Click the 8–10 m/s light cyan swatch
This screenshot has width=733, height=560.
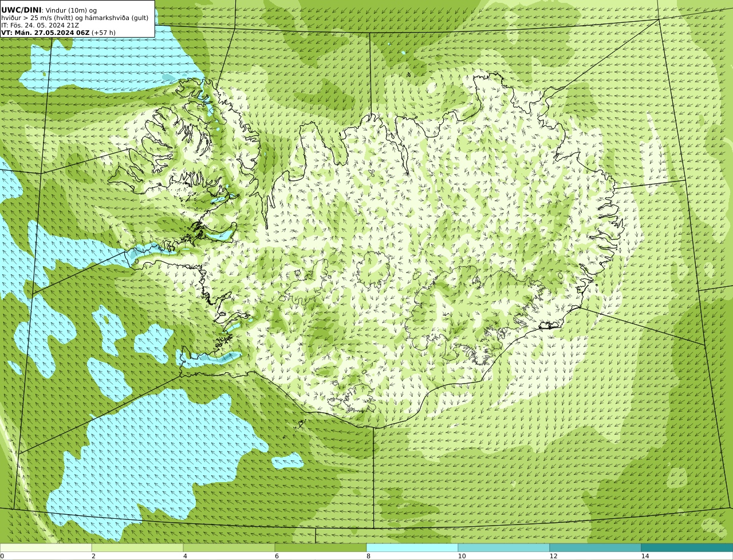[x=412, y=547]
